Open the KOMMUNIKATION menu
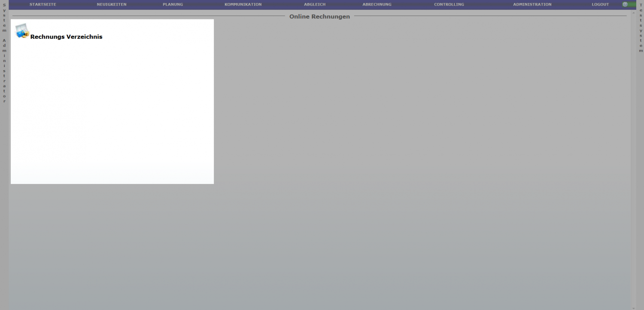The image size is (644, 310). (x=243, y=4)
